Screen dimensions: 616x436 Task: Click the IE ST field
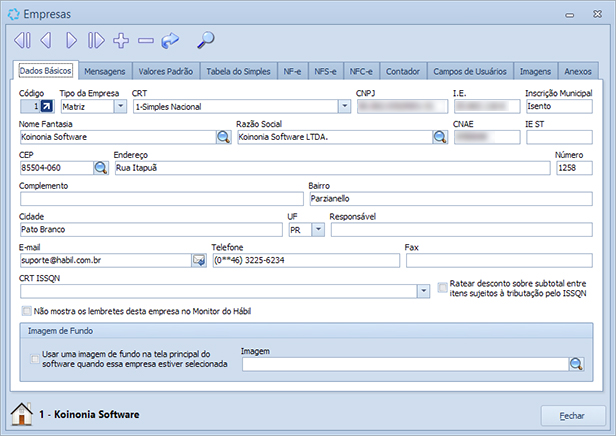click(559, 137)
